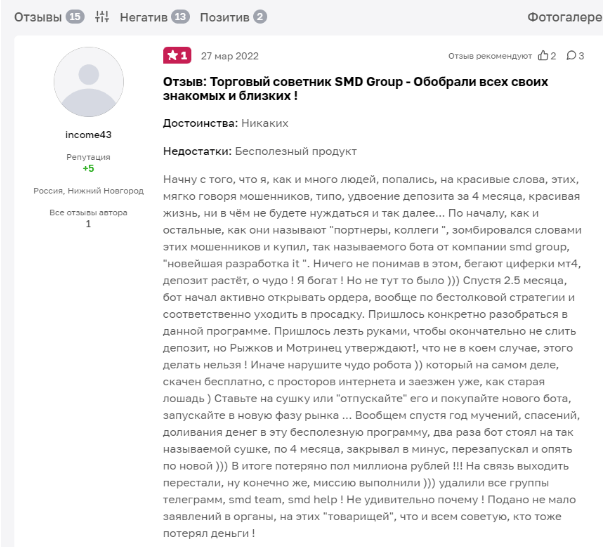Click the author's review count 1
The height and width of the screenshot is (547, 603).
click(88, 224)
